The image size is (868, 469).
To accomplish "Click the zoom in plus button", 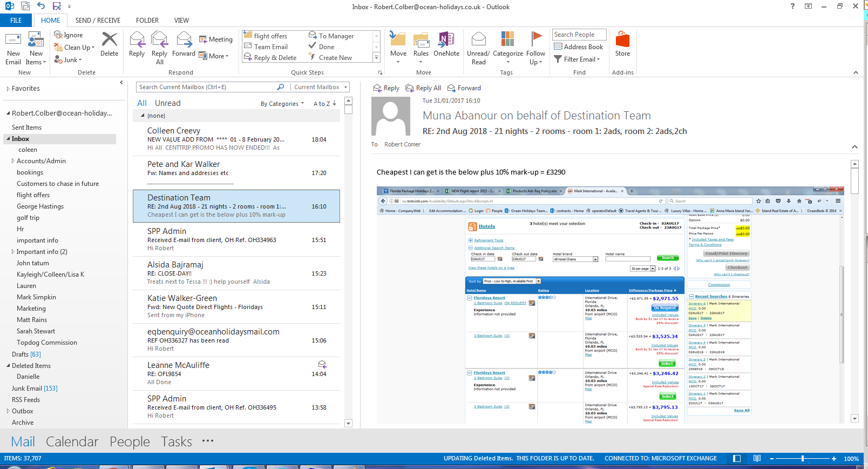I will click(834, 459).
